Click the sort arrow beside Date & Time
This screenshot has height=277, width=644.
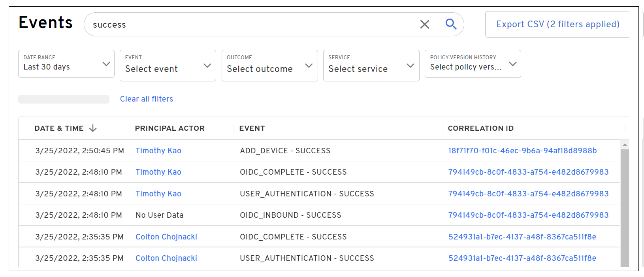[93, 128]
